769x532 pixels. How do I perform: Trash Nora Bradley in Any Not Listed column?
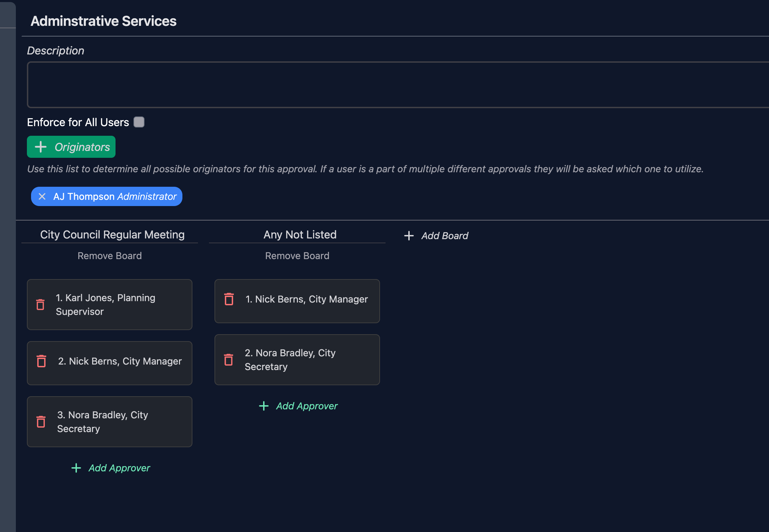[x=229, y=360]
